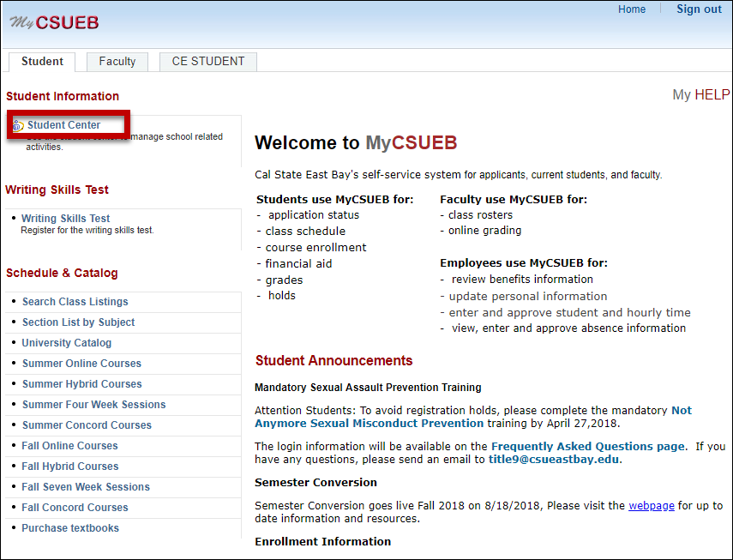Open Summer Online Courses

(x=81, y=364)
